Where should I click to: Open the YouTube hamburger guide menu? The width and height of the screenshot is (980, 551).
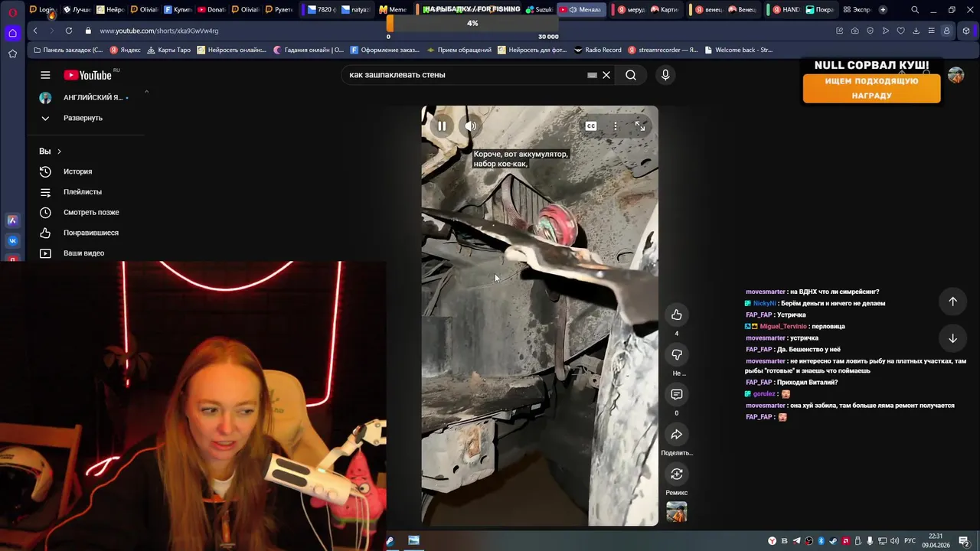[45, 75]
